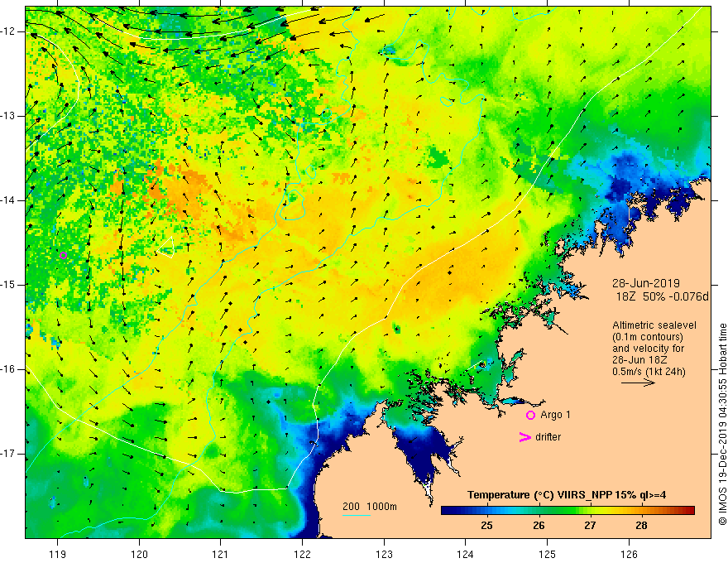Click the magenta Argo float marker on the map

(63, 255)
